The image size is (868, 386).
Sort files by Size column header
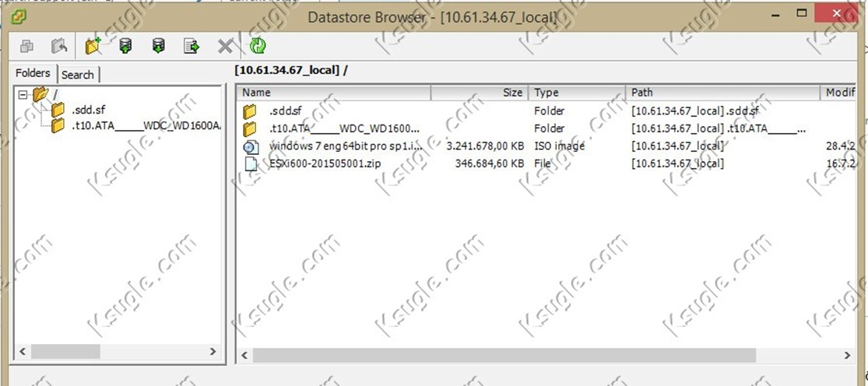[480, 93]
